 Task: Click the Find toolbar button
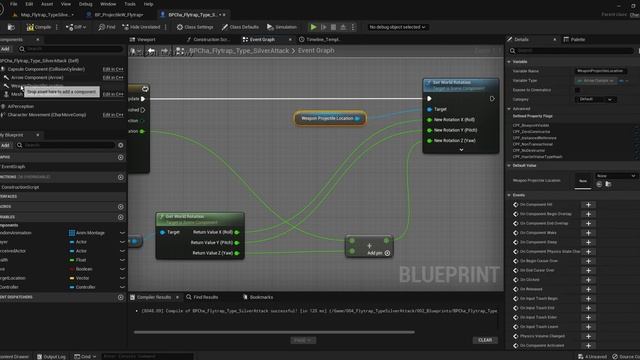[x=107, y=27]
